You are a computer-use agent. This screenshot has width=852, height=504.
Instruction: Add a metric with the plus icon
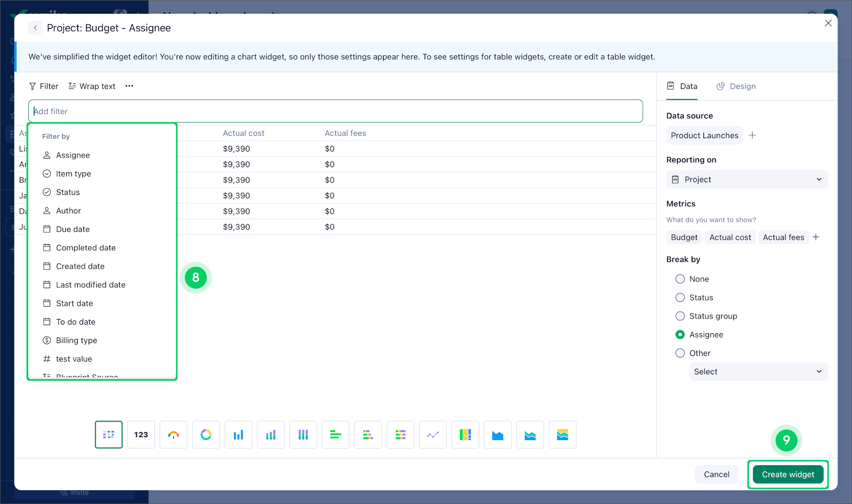pyautogui.click(x=816, y=237)
